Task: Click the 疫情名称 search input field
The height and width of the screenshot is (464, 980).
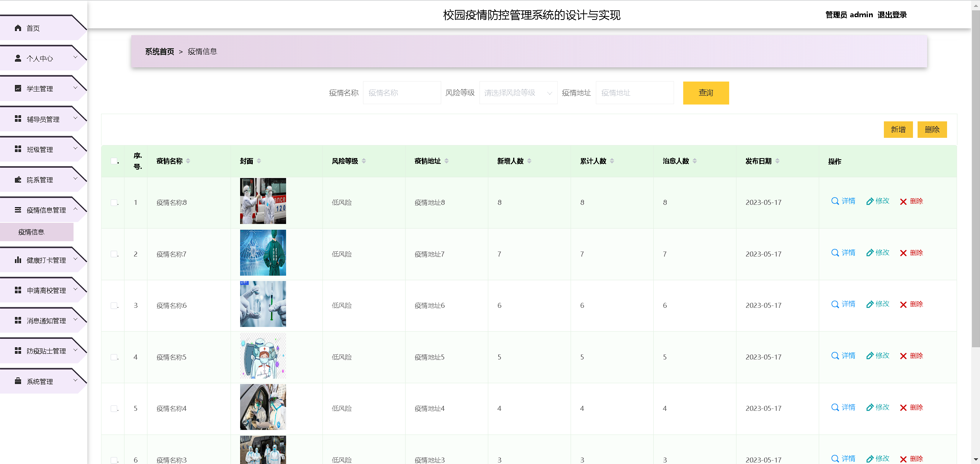Action: [401, 93]
